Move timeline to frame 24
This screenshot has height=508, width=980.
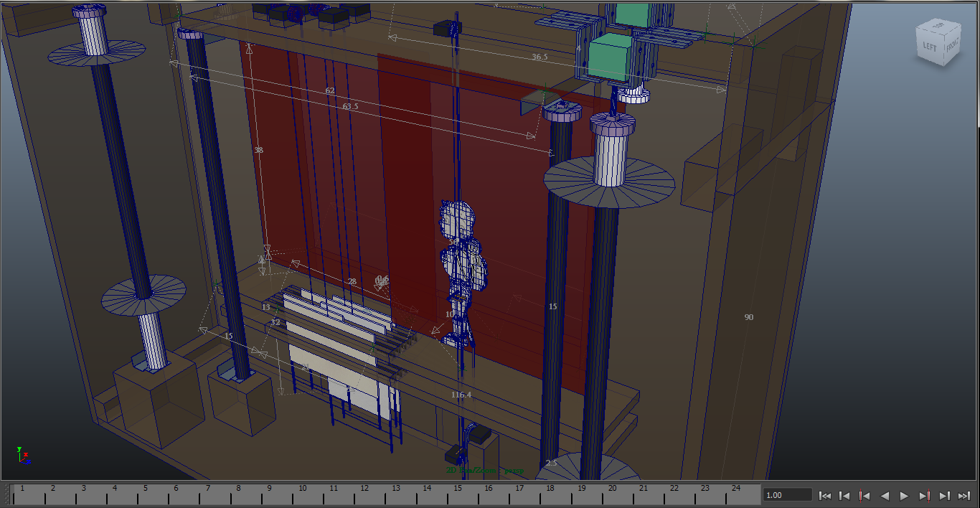click(736, 494)
